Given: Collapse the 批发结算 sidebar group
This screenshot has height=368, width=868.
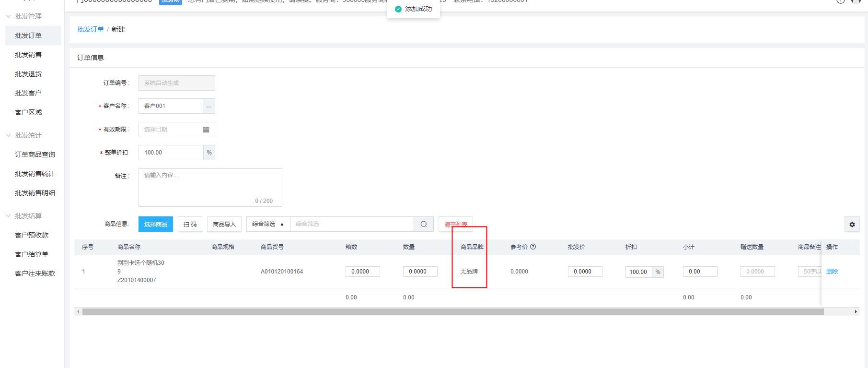Looking at the screenshot, I should [x=9, y=216].
